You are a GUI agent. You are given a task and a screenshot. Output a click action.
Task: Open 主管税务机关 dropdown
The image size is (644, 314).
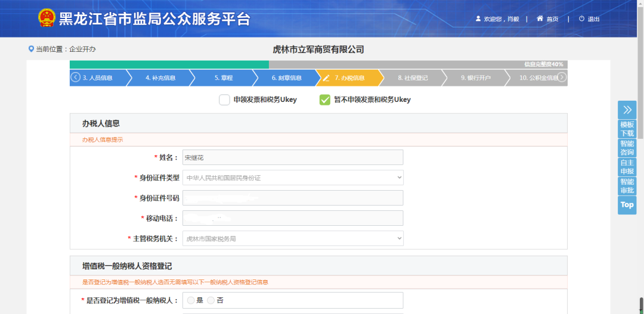(x=293, y=238)
